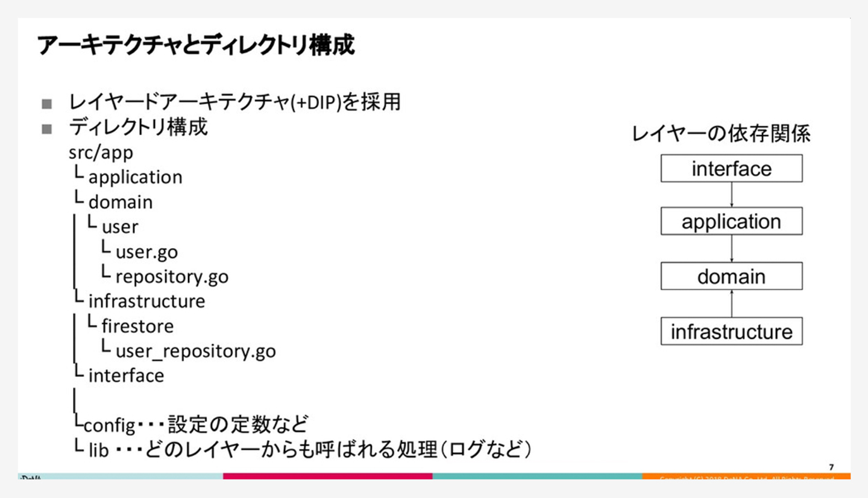Click the slide title アーキテクチャとディレクトリ構成
The width and height of the screenshot is (868, 498).
pyautogui.click(x=196, y=46)
